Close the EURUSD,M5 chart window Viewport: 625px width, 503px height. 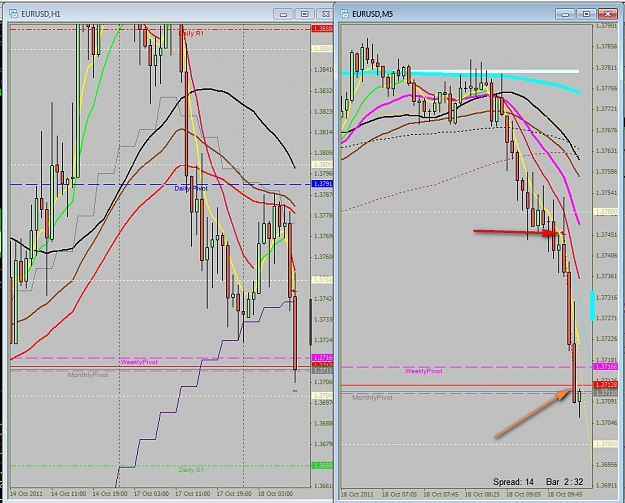608,14
